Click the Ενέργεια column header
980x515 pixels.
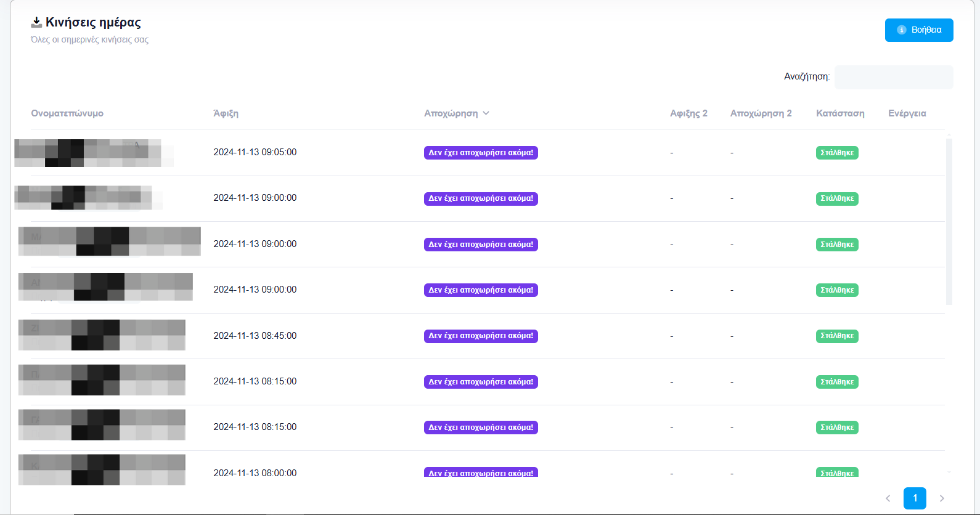907,113
